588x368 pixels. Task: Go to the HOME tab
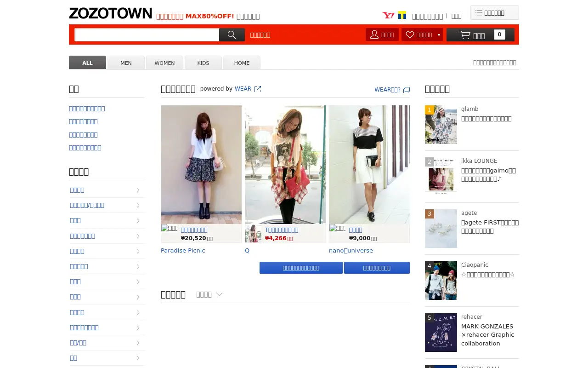tap(242, 63)
